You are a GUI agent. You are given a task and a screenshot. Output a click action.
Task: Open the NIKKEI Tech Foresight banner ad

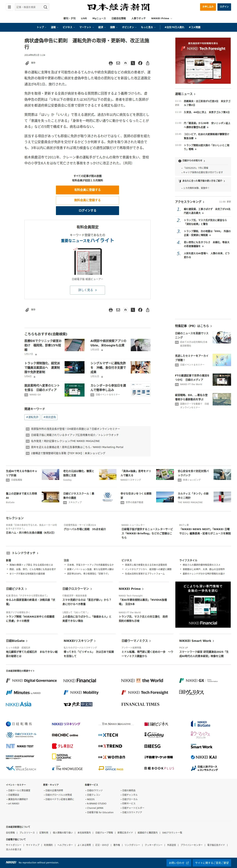[203, 61]
